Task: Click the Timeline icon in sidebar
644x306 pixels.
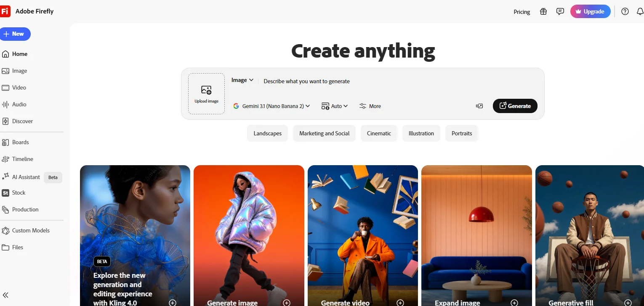Action: [5, 159]
